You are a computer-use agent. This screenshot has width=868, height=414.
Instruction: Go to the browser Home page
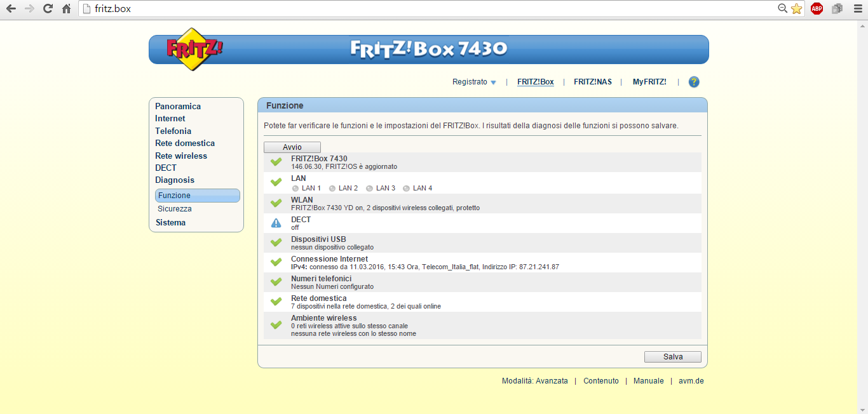[x=66, y=9]
